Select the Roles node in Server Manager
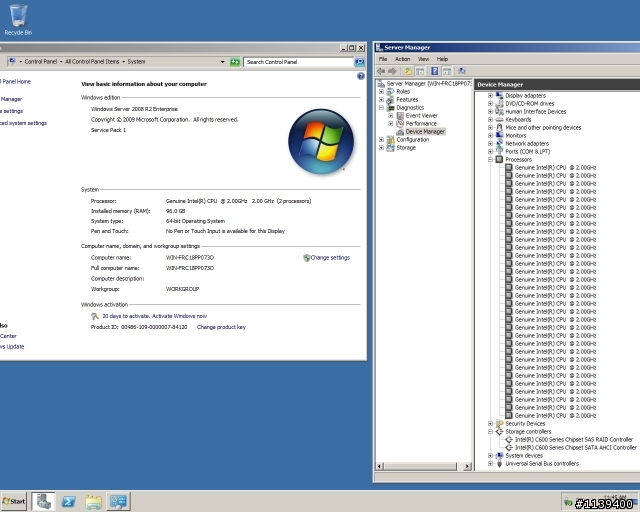640x512 pixels. click(403, 92)
